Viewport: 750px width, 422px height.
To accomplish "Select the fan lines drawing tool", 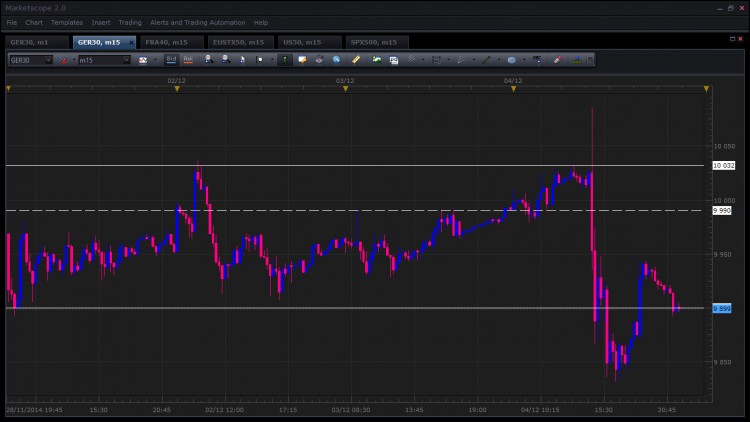I will coord(461,60).
